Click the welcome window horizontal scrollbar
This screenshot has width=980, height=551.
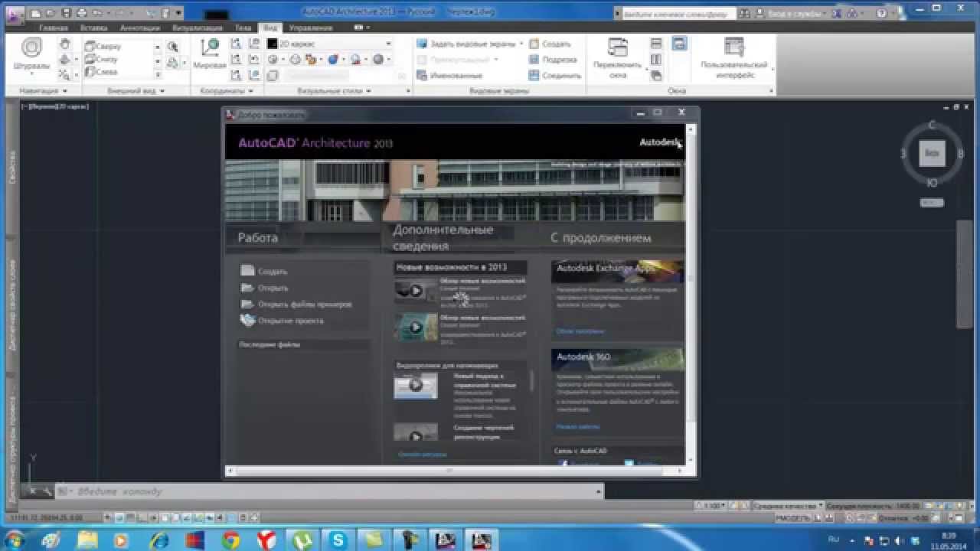point(456,471)
